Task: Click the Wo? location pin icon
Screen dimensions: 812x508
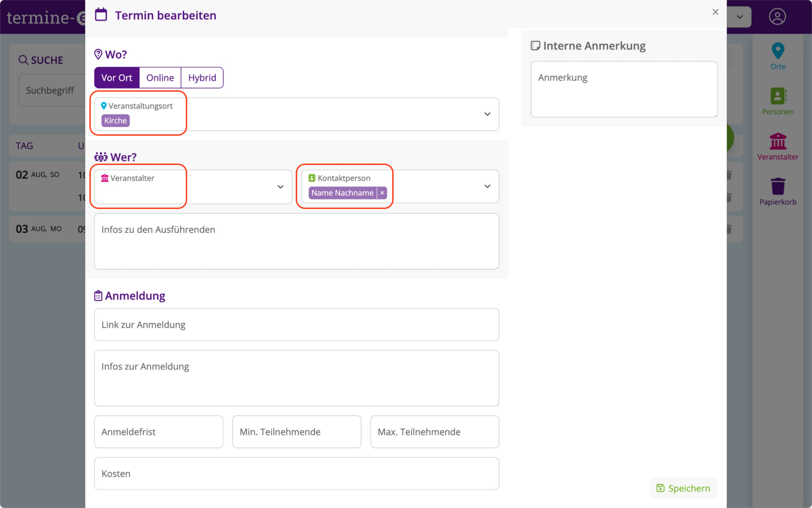Action: coord(98,54)
